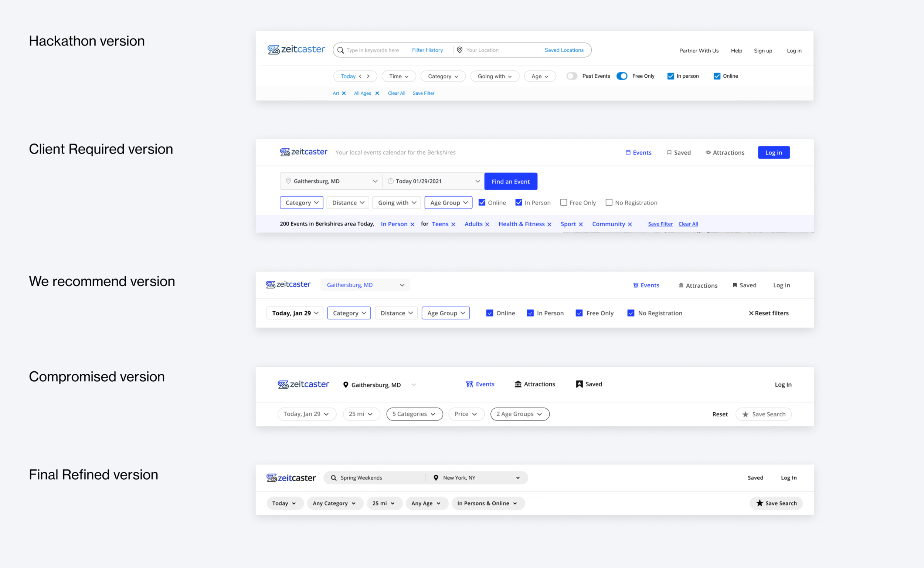Open Gaithersburg, MD dropdown in We recommend version
Viewport: 924px width, 568px height.
365,285
